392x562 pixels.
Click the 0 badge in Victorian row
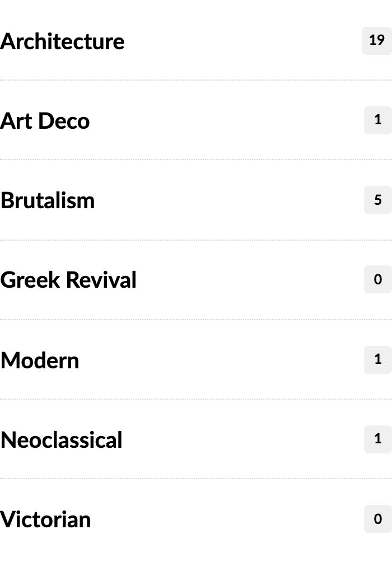[x=377, y=519]
